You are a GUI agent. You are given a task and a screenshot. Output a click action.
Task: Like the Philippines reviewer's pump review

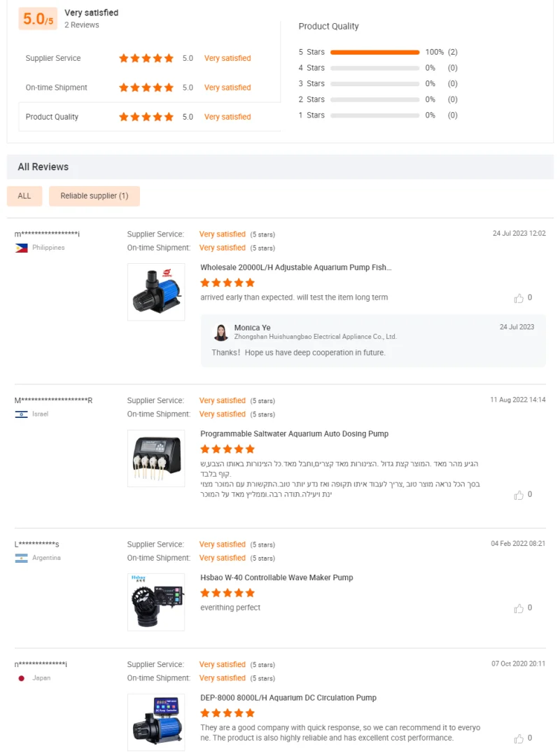tap(519, 298)
